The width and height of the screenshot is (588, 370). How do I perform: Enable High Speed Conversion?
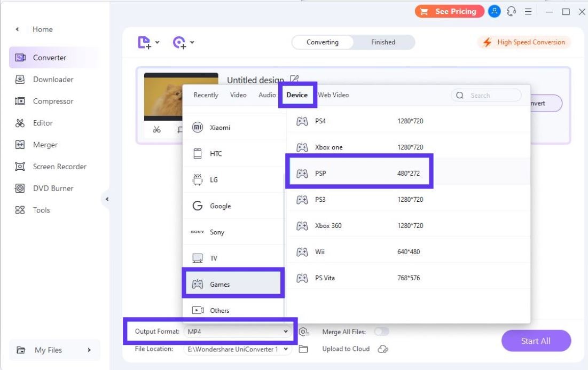point(524,42)
